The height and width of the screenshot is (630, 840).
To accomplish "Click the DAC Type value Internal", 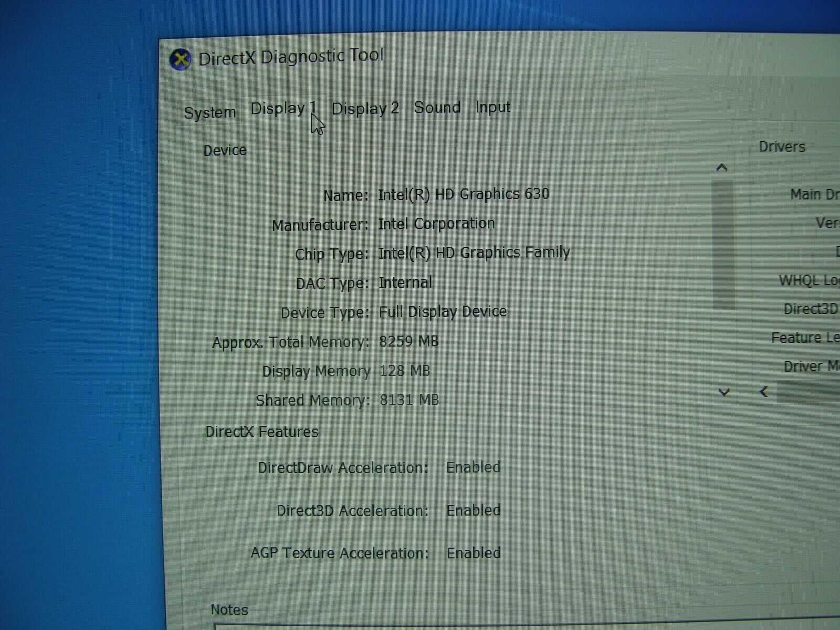I will pos(405,282).
